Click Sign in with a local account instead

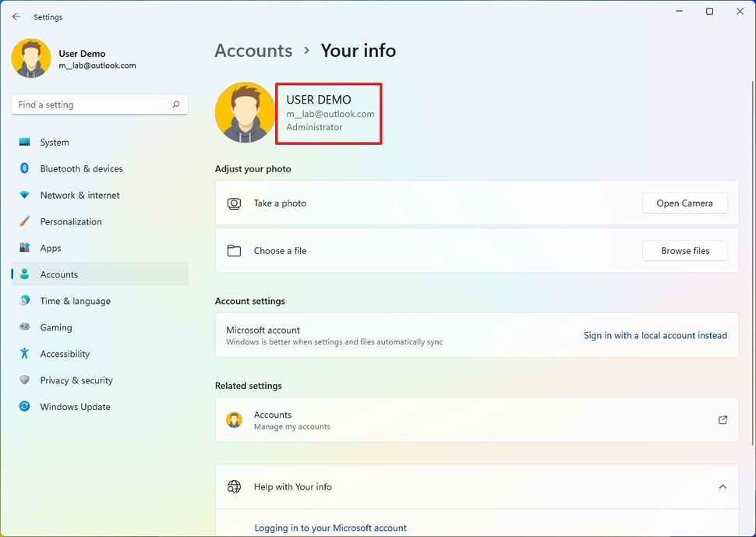655,336
